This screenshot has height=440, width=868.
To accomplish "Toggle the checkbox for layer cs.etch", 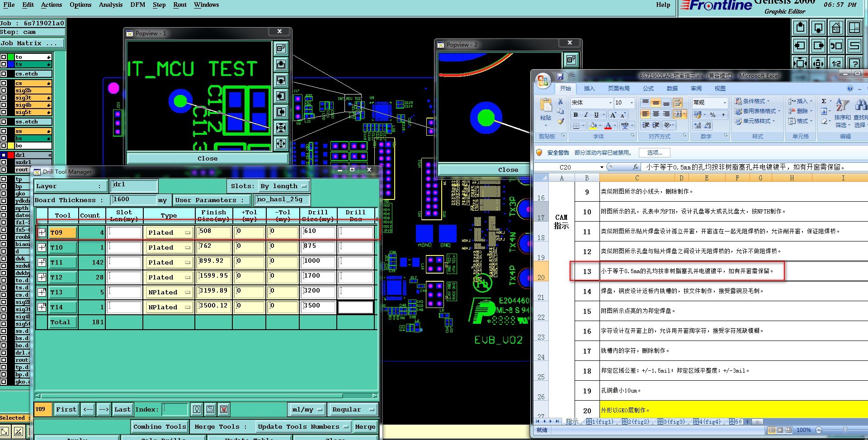I will point(4,74).
